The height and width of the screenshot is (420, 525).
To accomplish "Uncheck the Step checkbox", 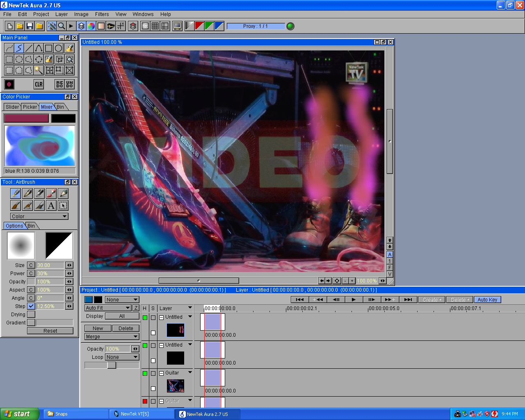I will pyautogui.click(x=31, y=306).
